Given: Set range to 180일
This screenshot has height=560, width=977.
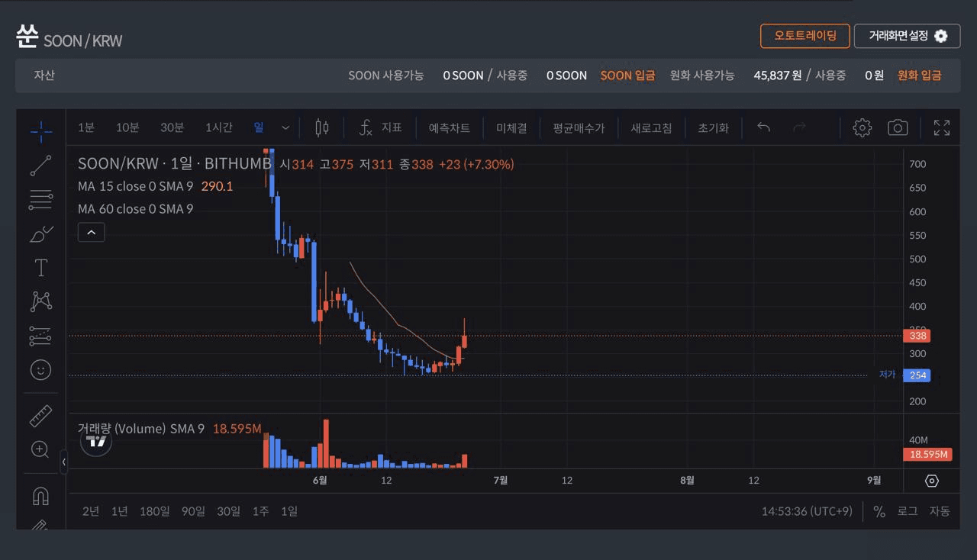Looking at the screenshot, I should tap(154, 511).
